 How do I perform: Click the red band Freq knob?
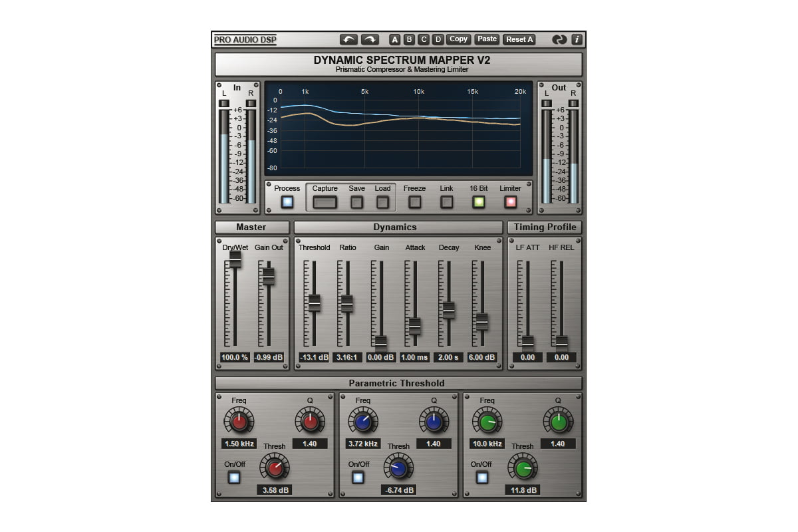click(x=239, y=421)
